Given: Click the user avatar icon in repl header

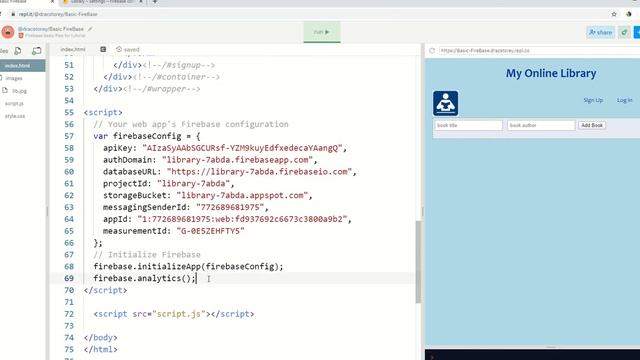Looking at the screenshot, I should click(x=8, y=32).
